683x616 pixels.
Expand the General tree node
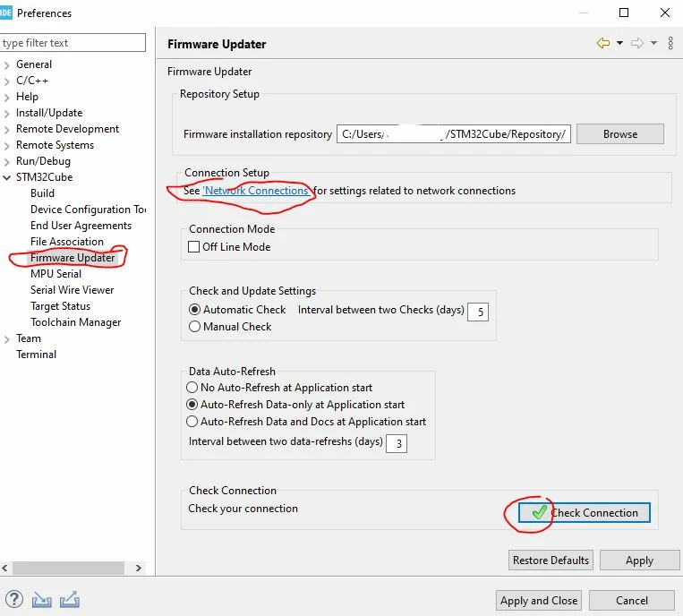tap(6, 64)
